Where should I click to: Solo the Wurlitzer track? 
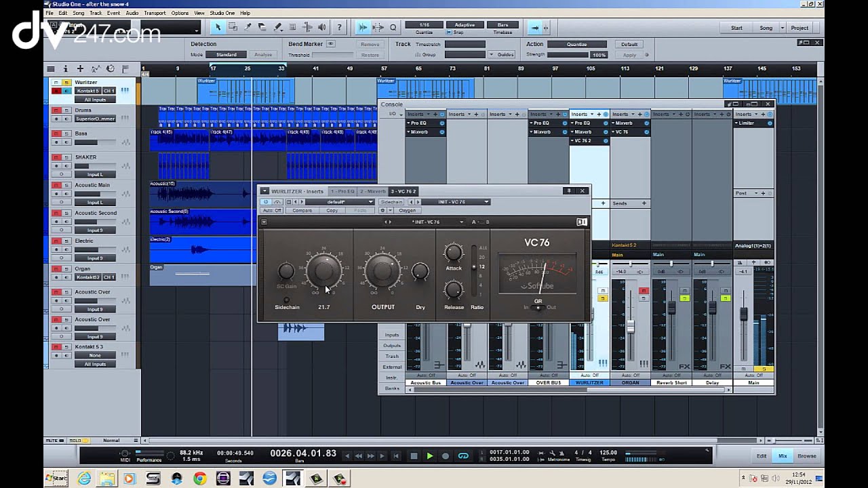pos(66,83)
